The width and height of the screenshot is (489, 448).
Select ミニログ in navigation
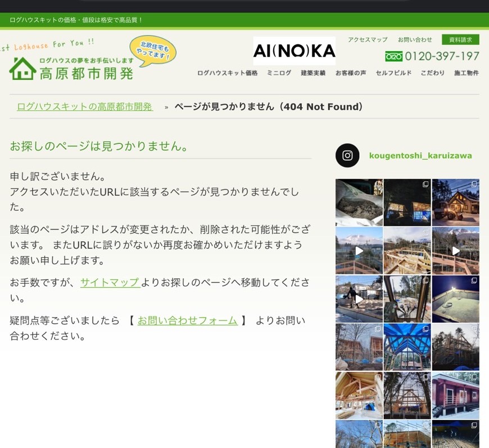point(279,73)
